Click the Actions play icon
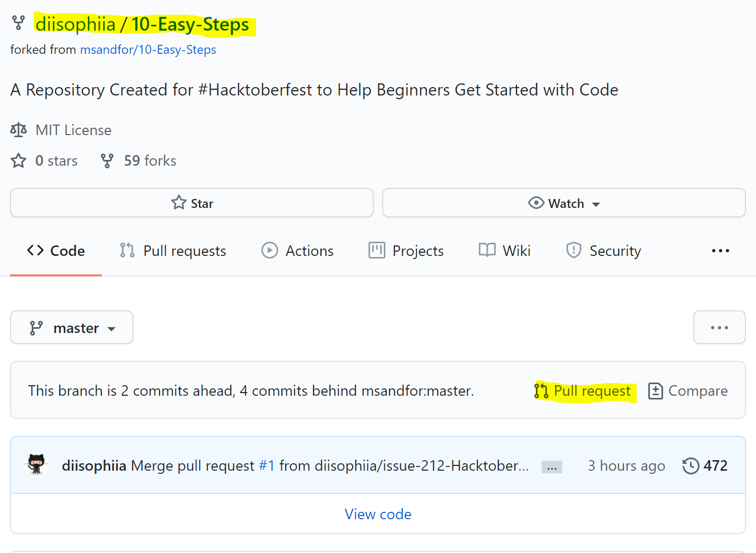This screenshot has width=756, height=553. point(270,250)
